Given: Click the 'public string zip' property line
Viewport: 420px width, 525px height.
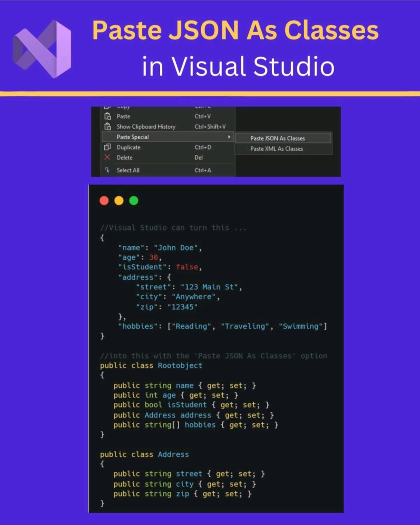Looking at the screenshot, I should coord(182,494).
